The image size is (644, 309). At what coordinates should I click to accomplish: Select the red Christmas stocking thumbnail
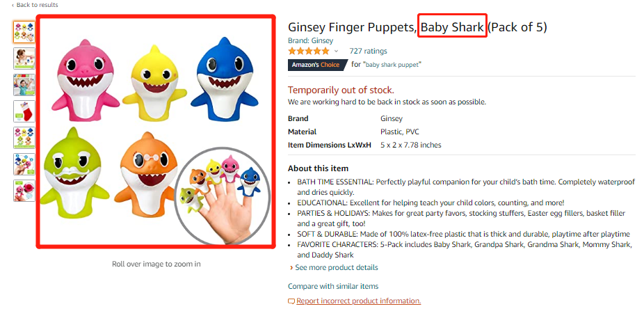pos(24,111)
